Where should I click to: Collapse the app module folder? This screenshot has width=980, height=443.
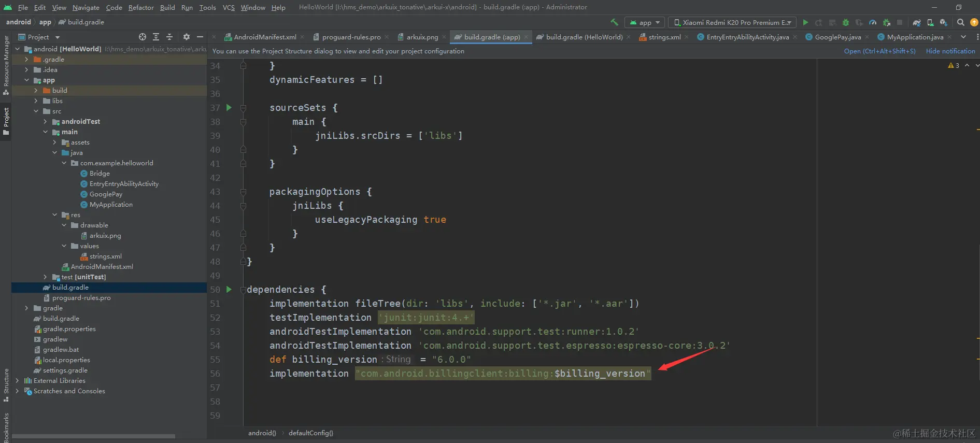click(x=26, y=80)
